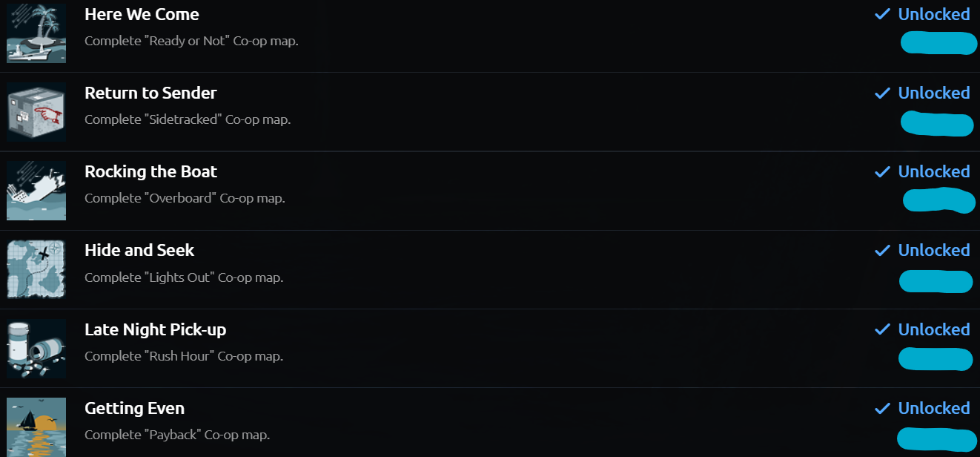
Task: Click the 'Complete "Lights Out" Co-op map' description
Action: 184,277
